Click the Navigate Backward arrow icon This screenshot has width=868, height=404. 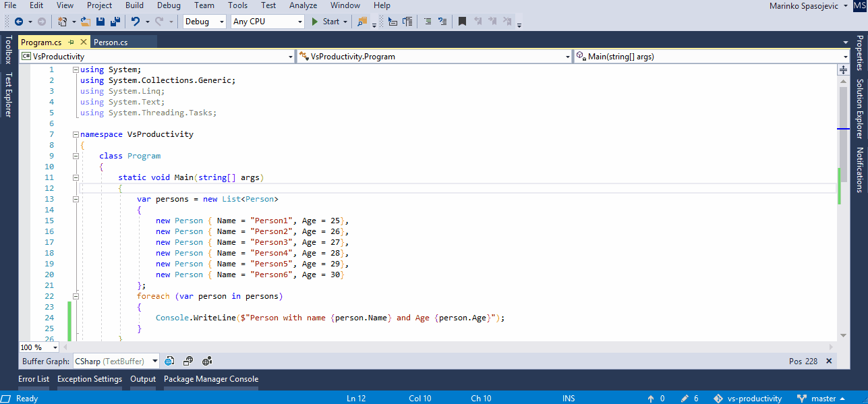pyautogui.click(x=20, y=21)
